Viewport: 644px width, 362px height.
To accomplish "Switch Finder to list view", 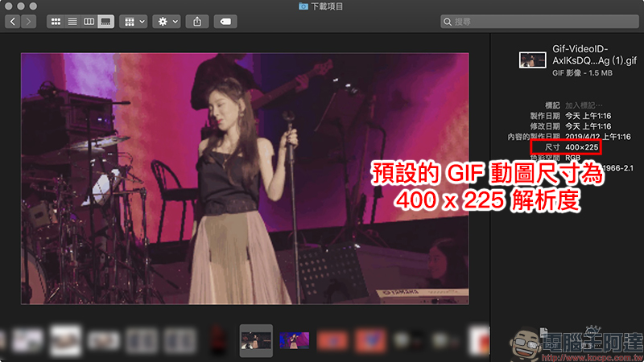I will (72, 22).
